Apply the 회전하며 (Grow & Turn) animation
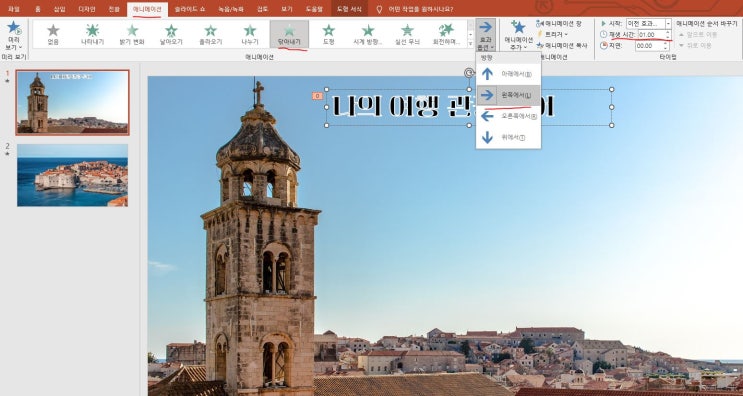This screenshot has height=396, width=743. 446,34
